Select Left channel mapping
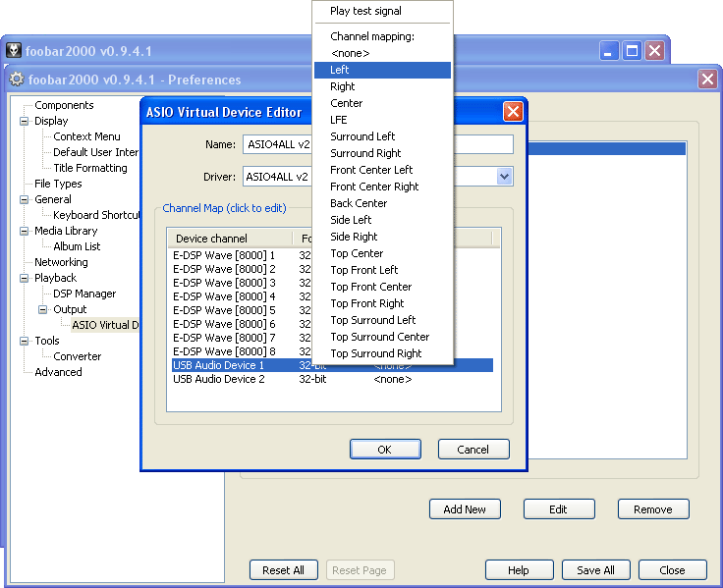The width and height of the screenshot is (723, 588). tap(383, 70)
